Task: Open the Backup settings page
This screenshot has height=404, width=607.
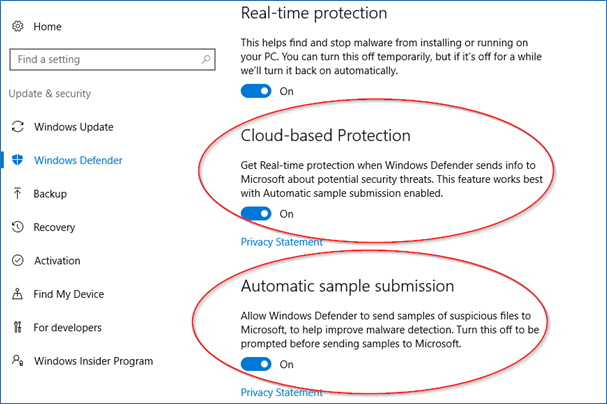Action: coord(50,194)
